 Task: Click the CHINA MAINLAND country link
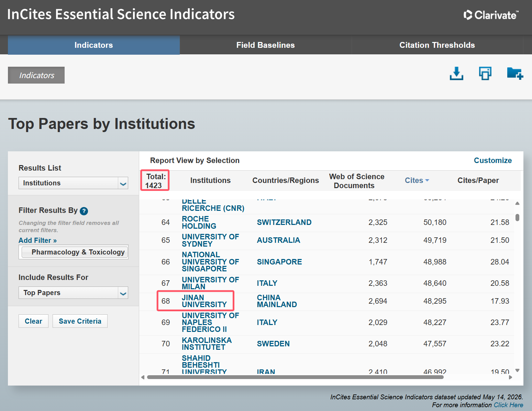277,301
